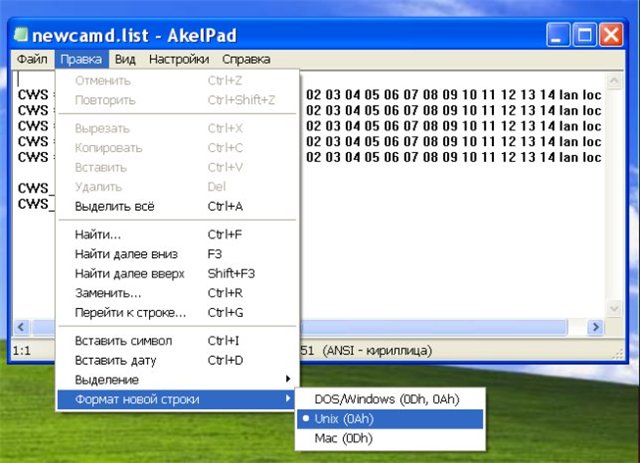The width and height of the screenshot is (640, 463).
Task: Select Unix (0Ah) newline format
Action: (390, 419)
